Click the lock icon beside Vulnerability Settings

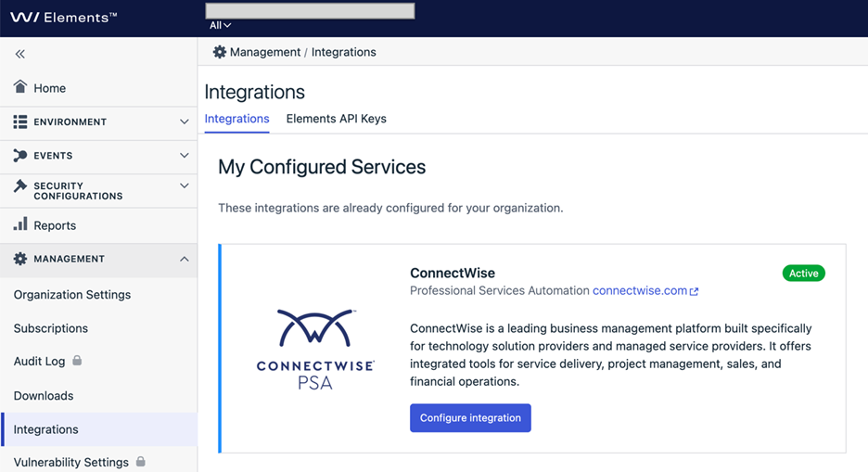point(141,461)
